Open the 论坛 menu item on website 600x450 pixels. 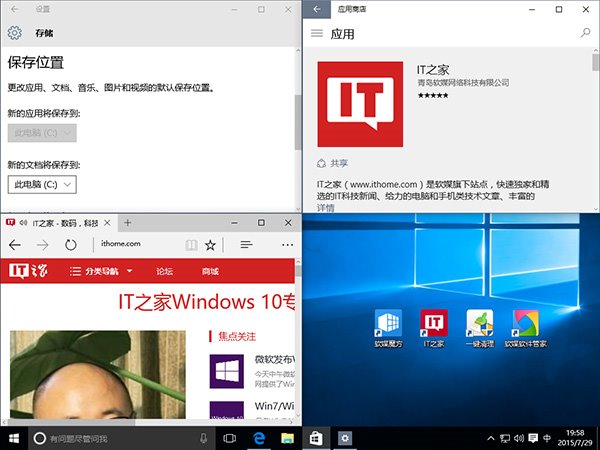[x=164, y=271]
